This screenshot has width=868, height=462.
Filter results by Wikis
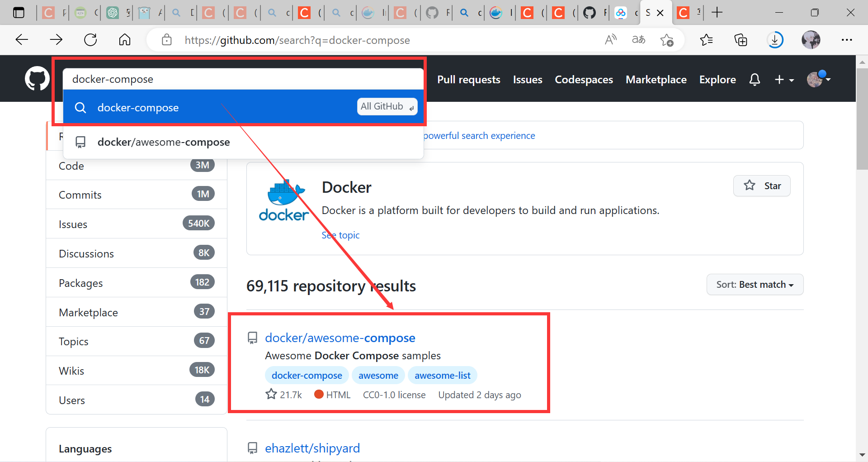pyautogui.click(x=137, y=371)
